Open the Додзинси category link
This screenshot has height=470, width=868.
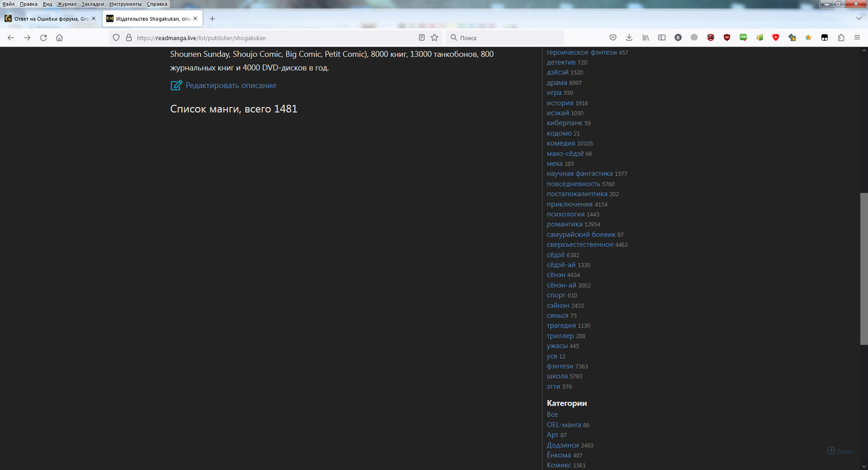[x=563, y=446]
